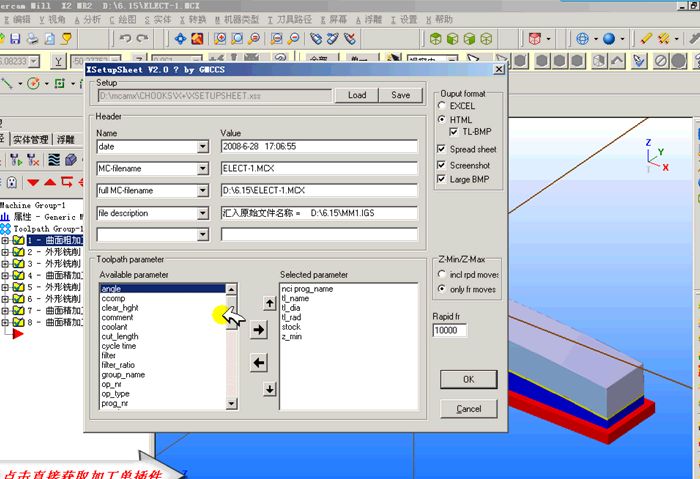The height and width of the screenshot is (479, 700).
Task: Click the red up-triangle move insert arrow icon
Action: click(50, 182)
